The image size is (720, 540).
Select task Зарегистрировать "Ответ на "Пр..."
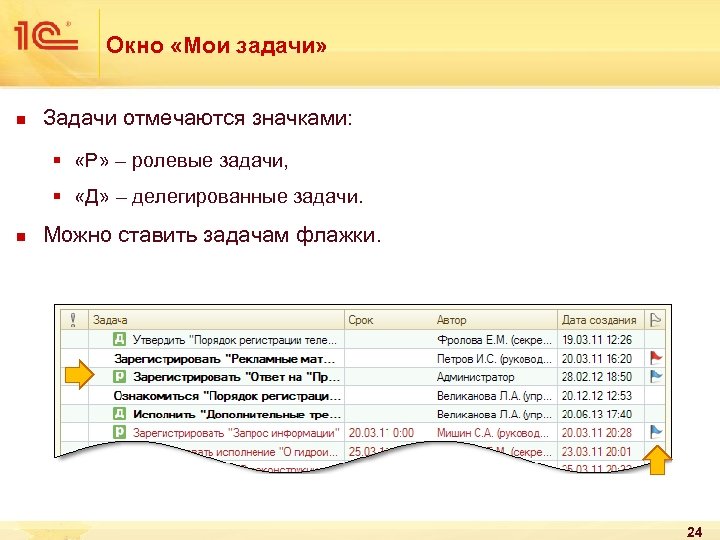[x=236, y=377]
